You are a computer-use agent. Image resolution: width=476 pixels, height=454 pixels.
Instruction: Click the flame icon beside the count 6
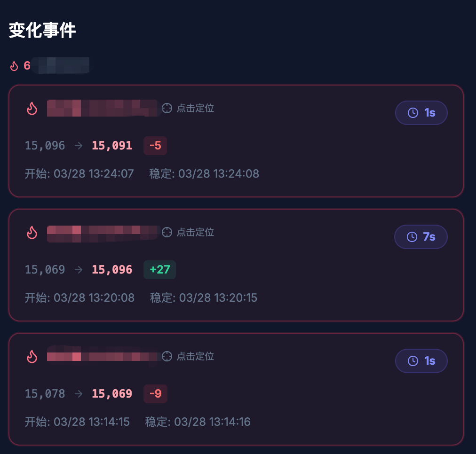click(14, 66)
